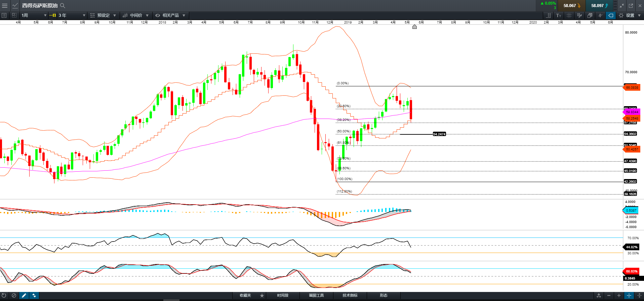Select the text size (Tt) tool

click(559, 15)
